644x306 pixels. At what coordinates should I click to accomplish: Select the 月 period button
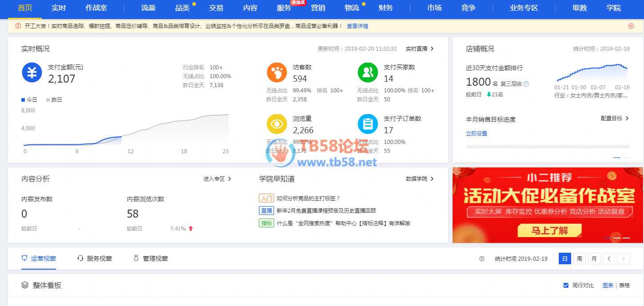pyautogui.click(x=594, y=258)
